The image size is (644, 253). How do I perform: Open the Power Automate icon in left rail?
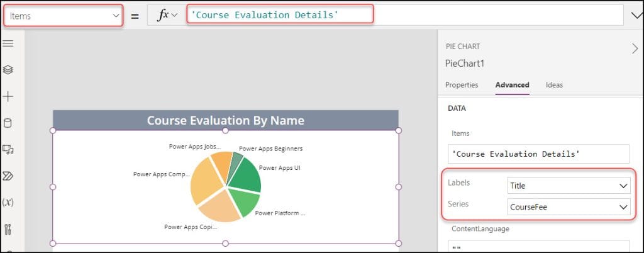coord(8,176)
